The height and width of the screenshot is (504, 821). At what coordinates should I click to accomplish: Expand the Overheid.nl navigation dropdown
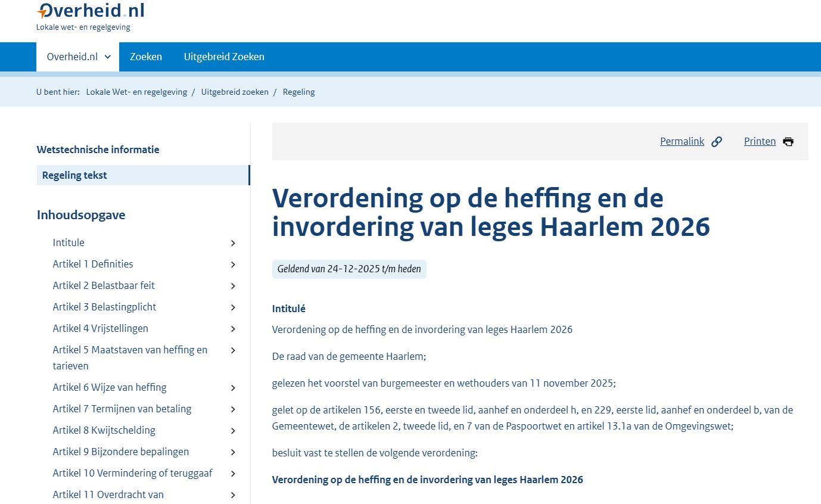point(77,57)
